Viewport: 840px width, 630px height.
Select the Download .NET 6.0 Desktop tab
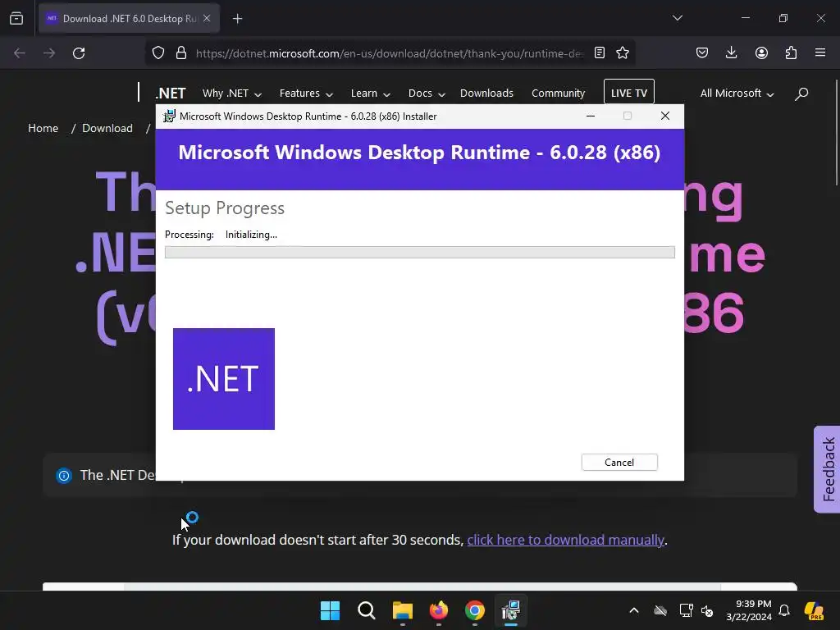pyautogui.click(x=129, y=18)
